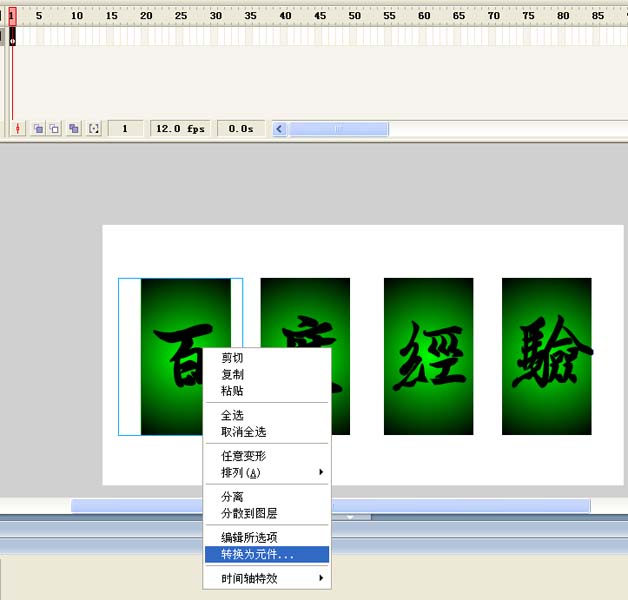Click keyframe in frame 1 of timeline
The height and width of the screenshot is (600, 628).
[x=13, y=37]
